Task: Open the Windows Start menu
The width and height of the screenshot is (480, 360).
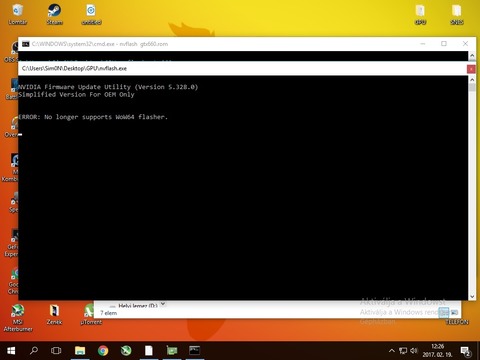Action: (11, 351)
